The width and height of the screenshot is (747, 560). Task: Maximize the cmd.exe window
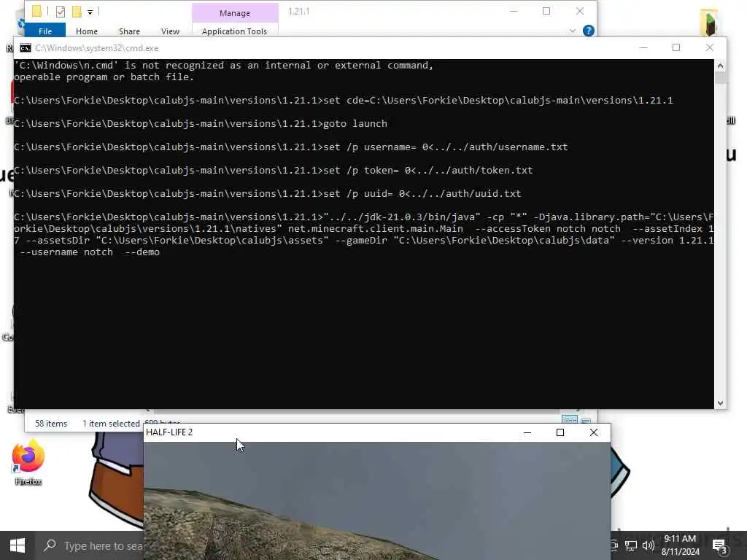pos(676,47)
